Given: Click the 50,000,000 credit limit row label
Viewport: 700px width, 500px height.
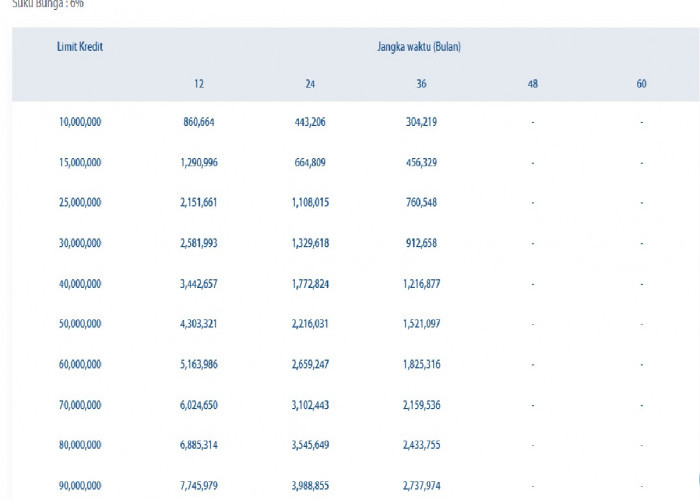Looking at the screenshot, I should pyautogui.click(x=80, y=325).
